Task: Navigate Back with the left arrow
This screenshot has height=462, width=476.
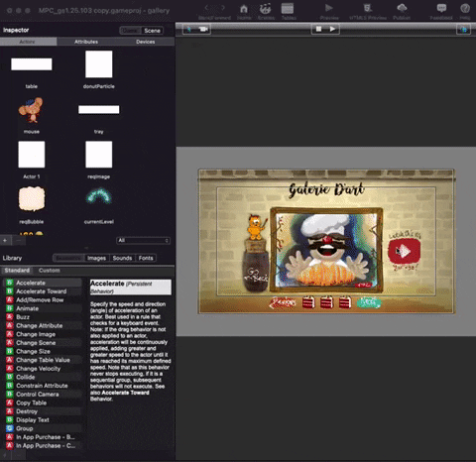Action: tap(206, 8)
